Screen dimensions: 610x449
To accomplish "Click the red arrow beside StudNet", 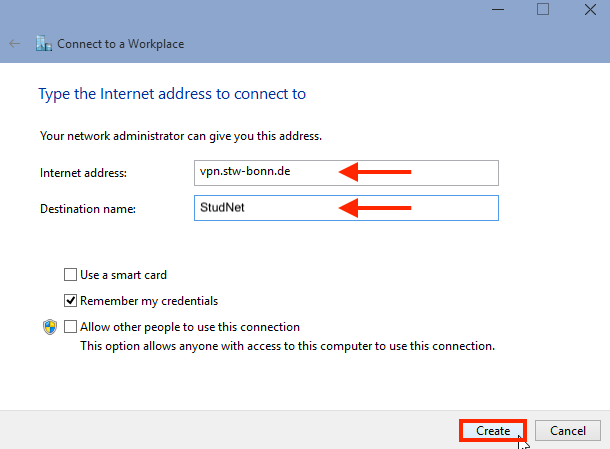I will click(x=375, y=208).
